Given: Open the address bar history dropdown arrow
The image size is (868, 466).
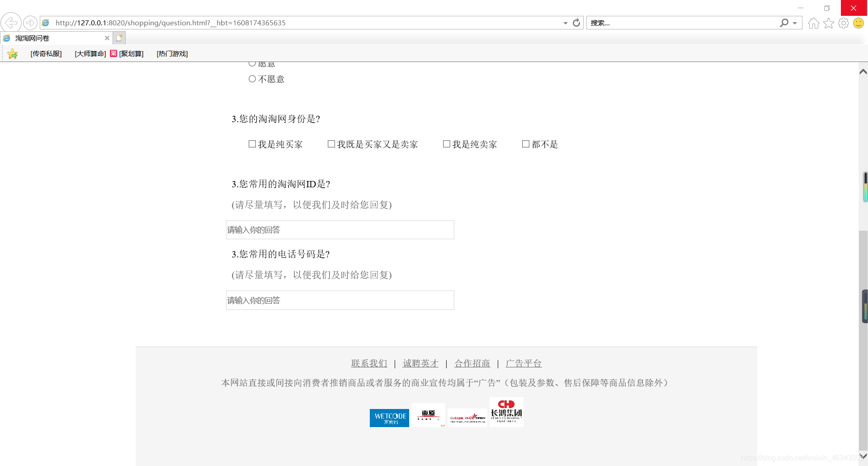Looking at the screenshot, I should tap(566, 23).
